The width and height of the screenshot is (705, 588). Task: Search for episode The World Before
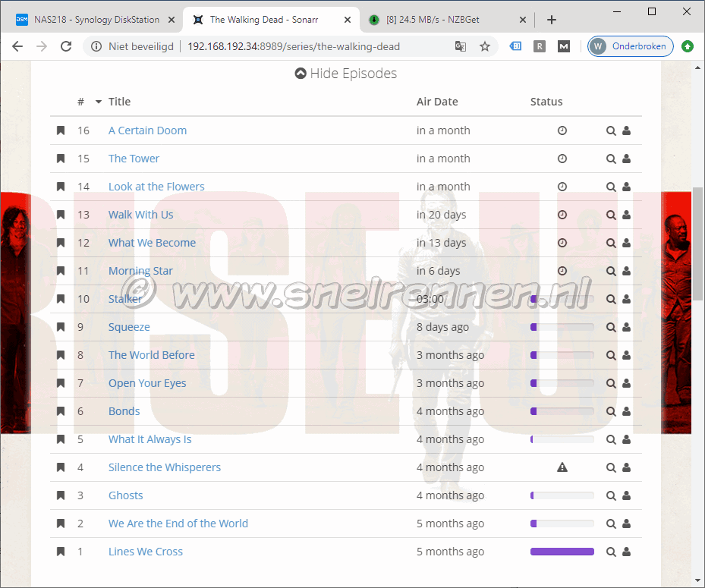(x=611, y=355)
